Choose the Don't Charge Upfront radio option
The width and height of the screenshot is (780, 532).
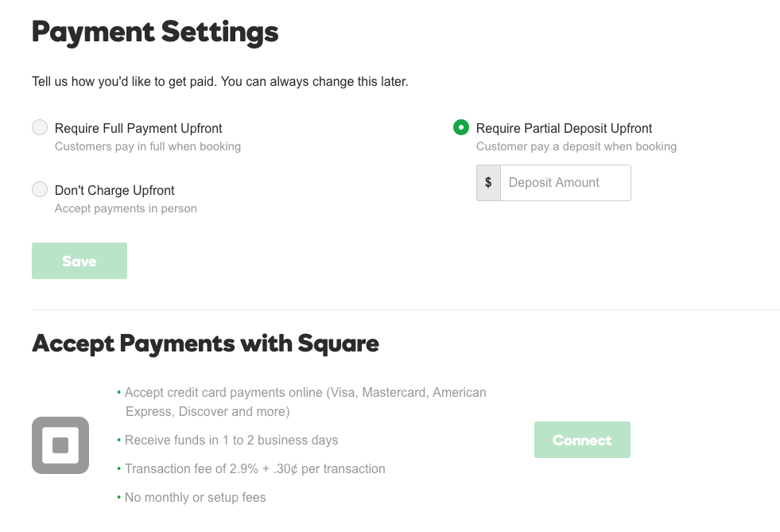click(40, 189)
